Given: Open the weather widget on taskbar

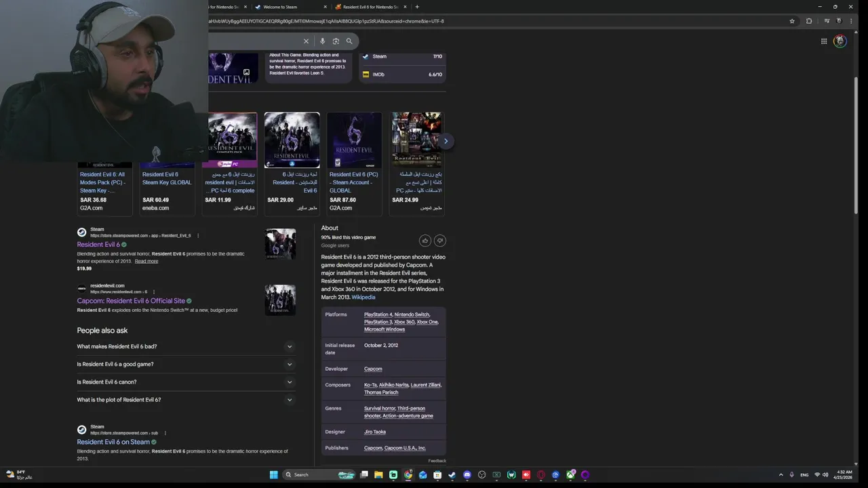Looking at the screenshot, I should click(x=19, y=475).
